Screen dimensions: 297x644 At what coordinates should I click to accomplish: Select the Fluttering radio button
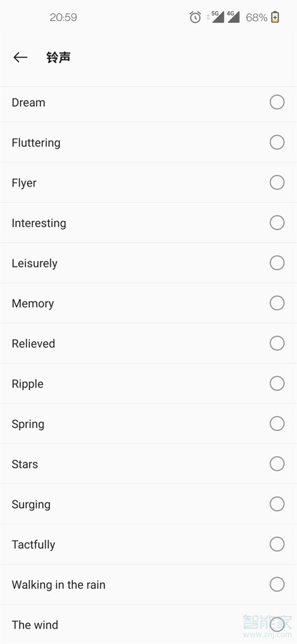[277, 142]
